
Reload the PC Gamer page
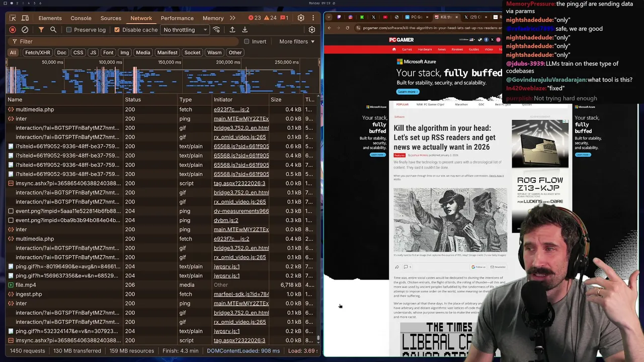point(347,28)
